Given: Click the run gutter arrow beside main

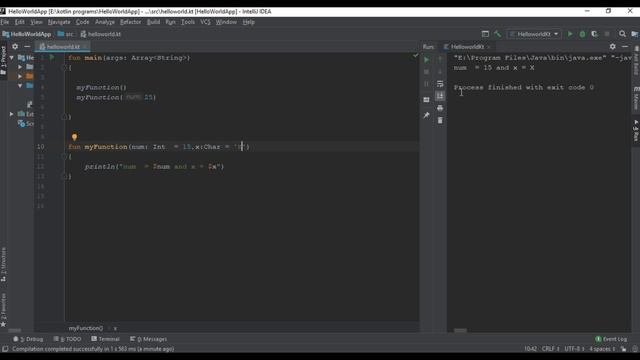Looking at the screenshot, I should click(52, 58).
